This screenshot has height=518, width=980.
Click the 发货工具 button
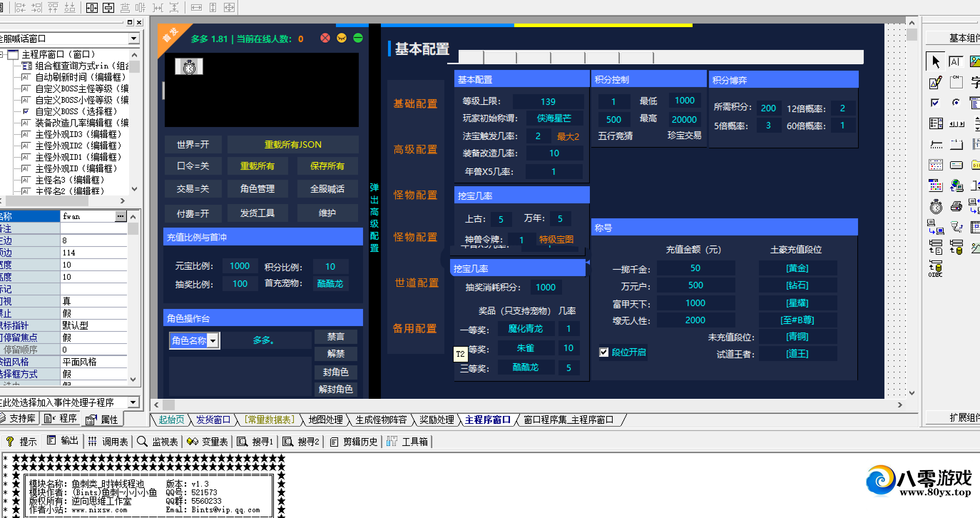pyautogui.click(x=257, y=213)
